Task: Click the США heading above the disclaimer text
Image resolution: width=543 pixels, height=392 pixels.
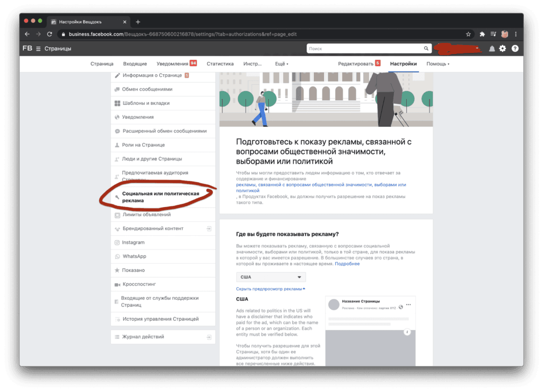Action: coord(242,299)
